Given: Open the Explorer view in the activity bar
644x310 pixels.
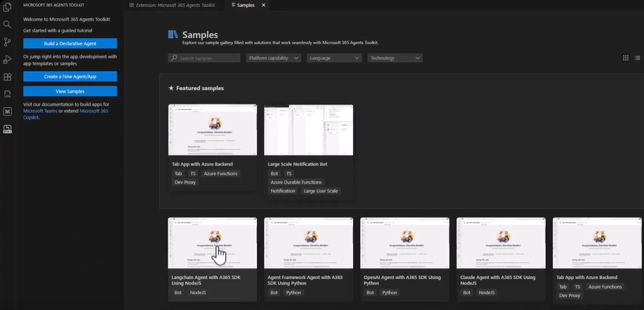Looking at the screenshot, I should (7, 7).
